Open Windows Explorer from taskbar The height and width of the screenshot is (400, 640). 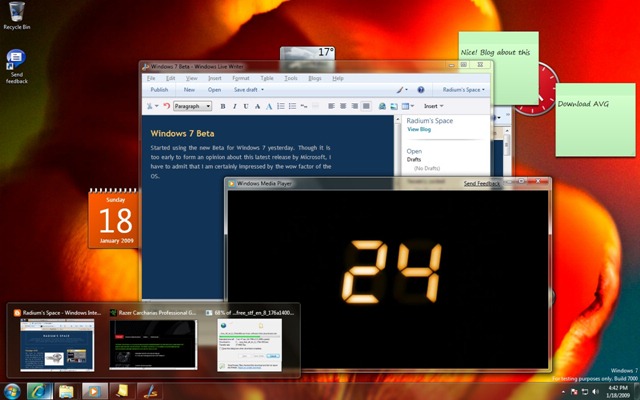(67, 391)
